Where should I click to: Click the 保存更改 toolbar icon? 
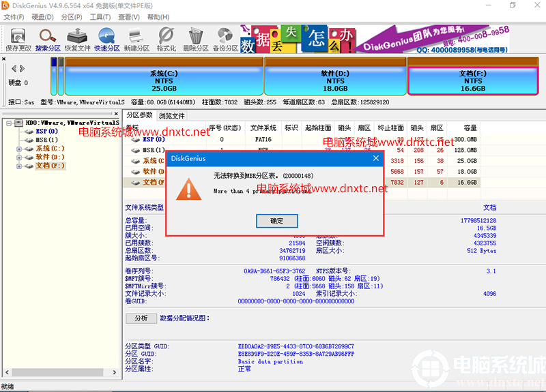(x=18, y=40)
